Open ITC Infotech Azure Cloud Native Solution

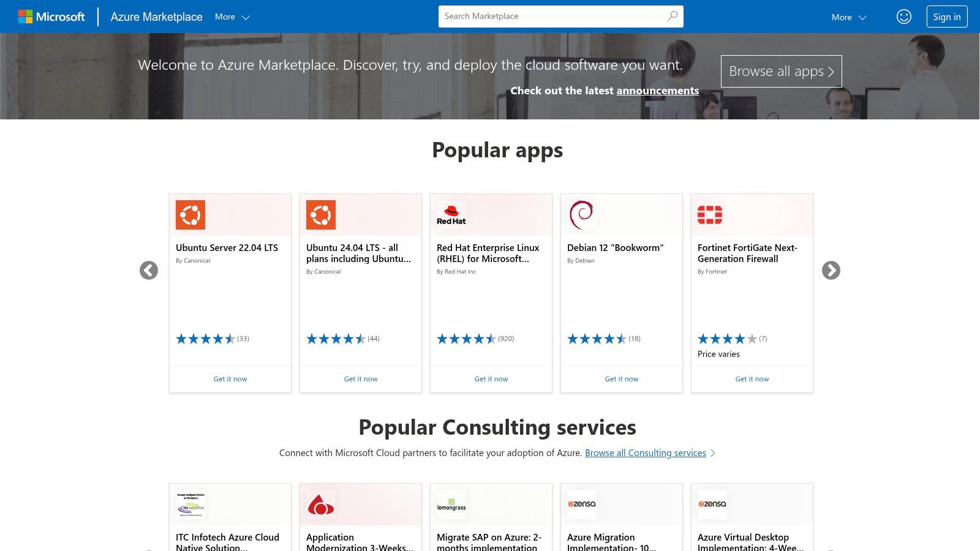227,542
